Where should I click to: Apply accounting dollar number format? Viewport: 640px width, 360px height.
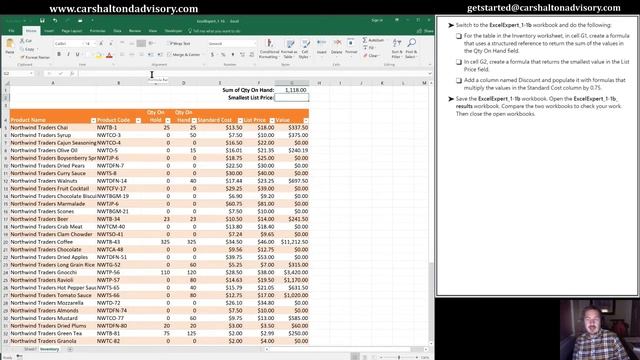pos(212,54)
